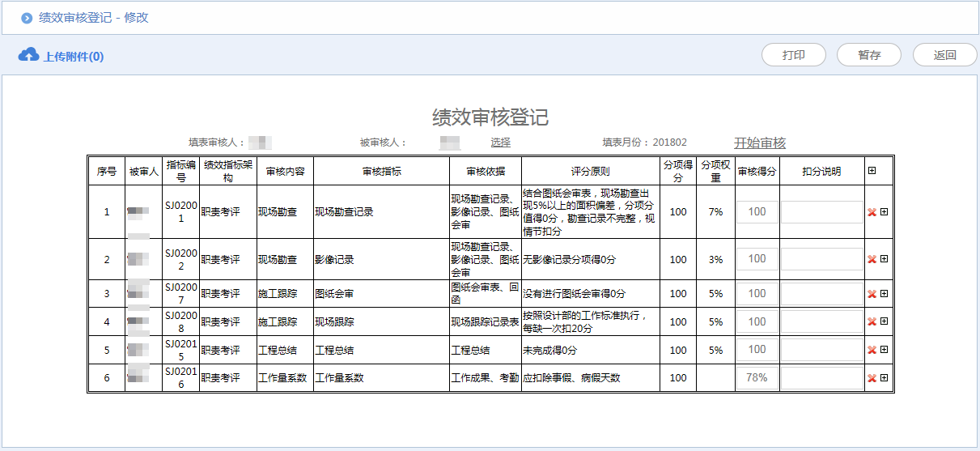The width and height of the screenshot is (980, 451).
Task: Remove row 3 using red X icon
Action: point(872,294)
